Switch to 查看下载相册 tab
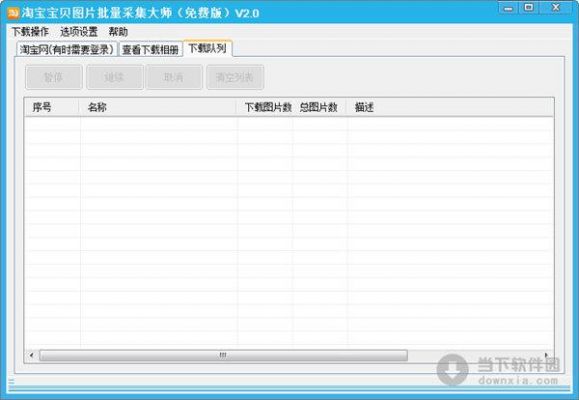The image size is (579, 400). (150, 49)
